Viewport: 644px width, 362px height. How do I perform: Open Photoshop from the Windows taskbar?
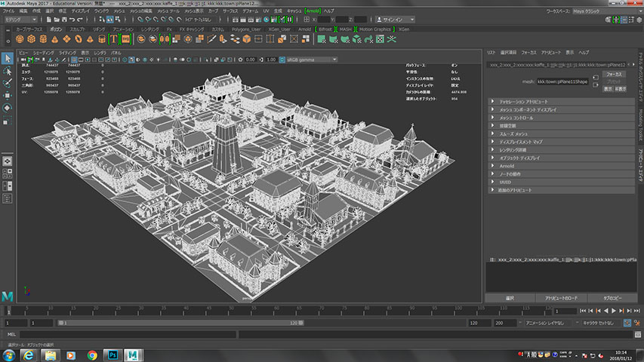(x=112, y=354)
